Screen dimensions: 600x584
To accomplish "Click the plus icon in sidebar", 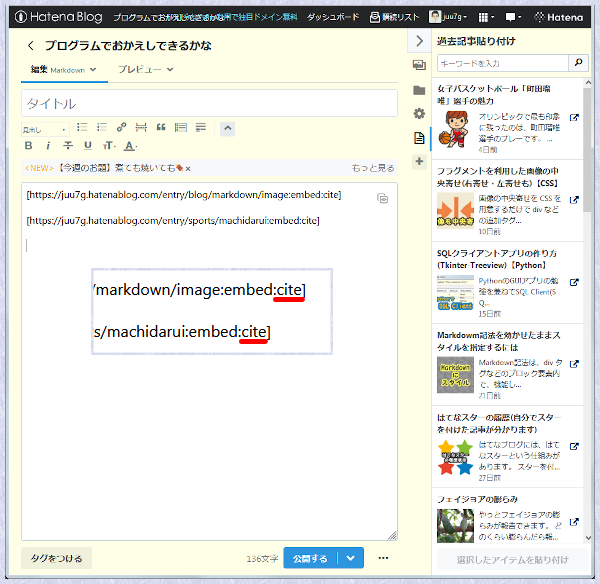I will (419, 161).
